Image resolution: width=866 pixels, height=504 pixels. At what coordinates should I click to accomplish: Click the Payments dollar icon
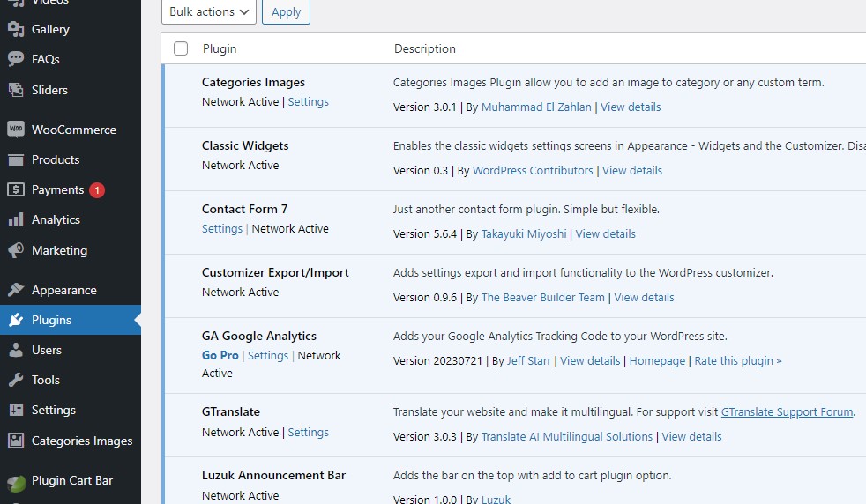pyautogui.click(x=16, y=190)
